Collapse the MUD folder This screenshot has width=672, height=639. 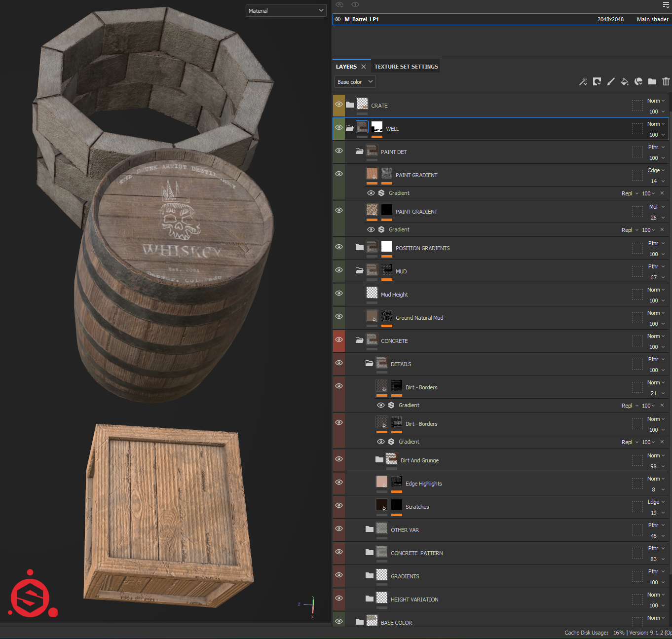pos(360,270)
